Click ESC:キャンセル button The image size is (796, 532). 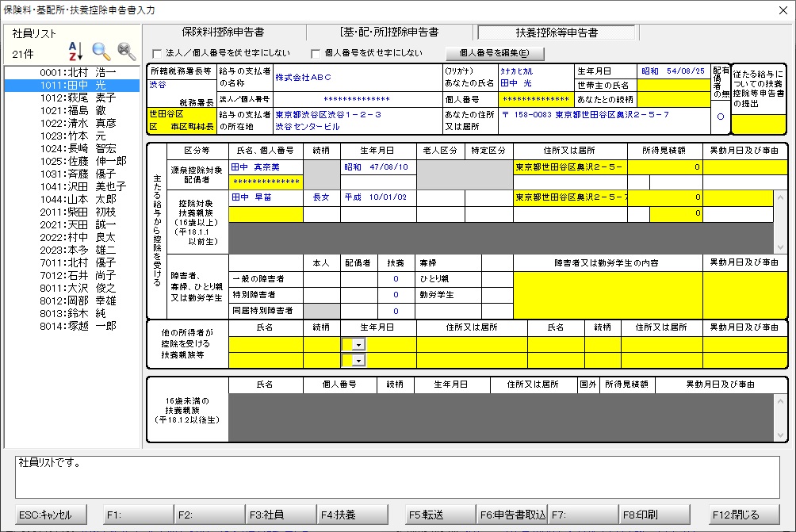point(51,515)
